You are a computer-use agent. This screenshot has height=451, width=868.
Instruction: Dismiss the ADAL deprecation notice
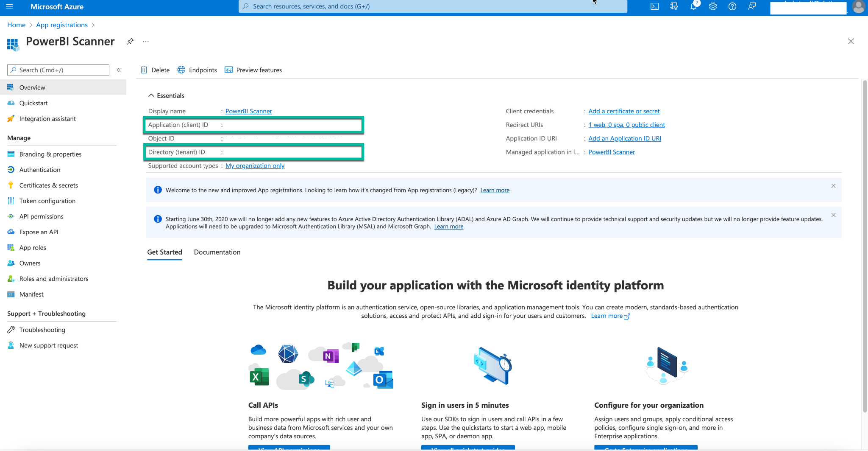tap(833, 215)
